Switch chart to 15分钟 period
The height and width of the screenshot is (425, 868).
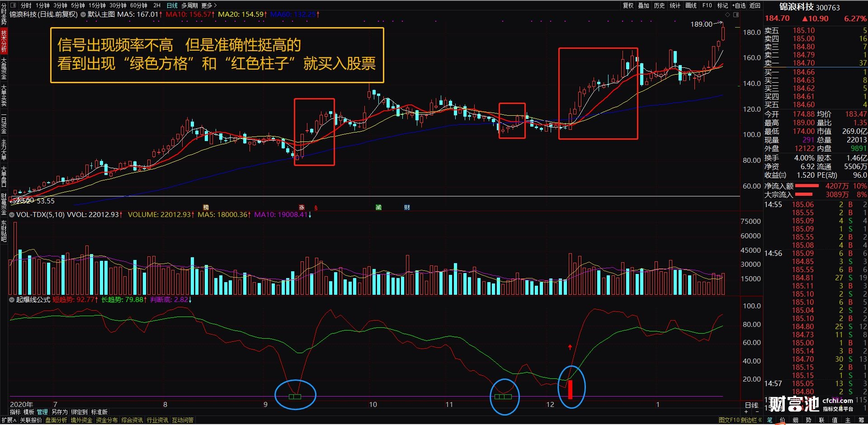coord(97,5)
